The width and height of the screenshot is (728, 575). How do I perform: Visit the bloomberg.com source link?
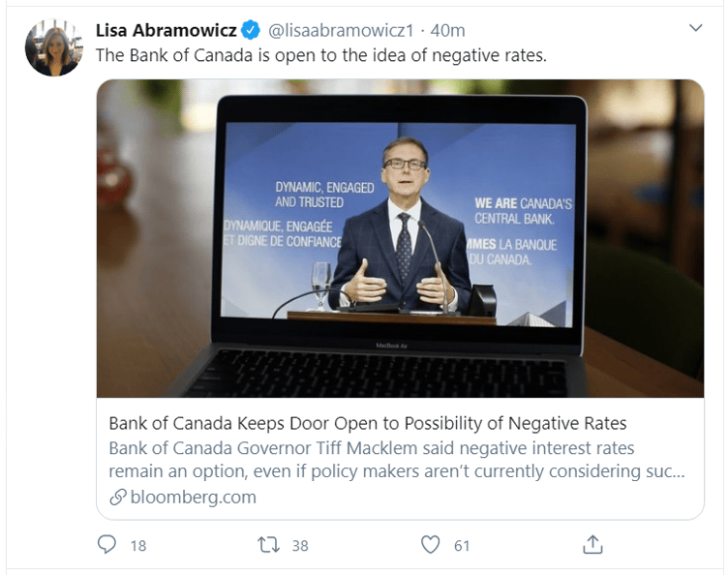click(190, 498)
